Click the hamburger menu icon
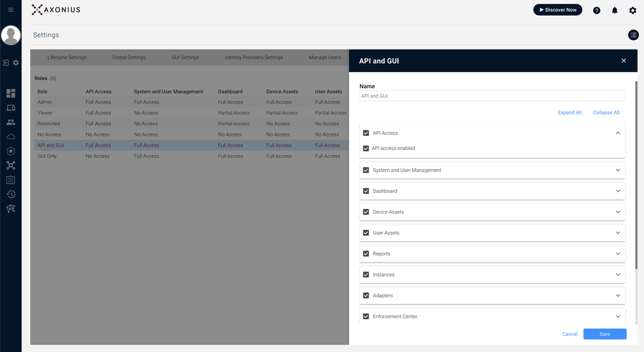Image resolution: width=644 pixels, height=352 pixels. [10, 10]
